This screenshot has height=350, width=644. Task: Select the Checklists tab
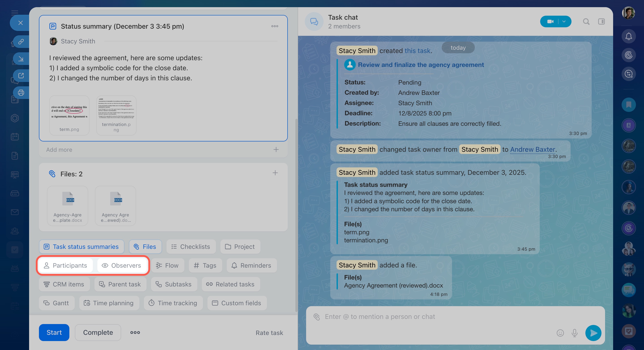coord(191,247)
